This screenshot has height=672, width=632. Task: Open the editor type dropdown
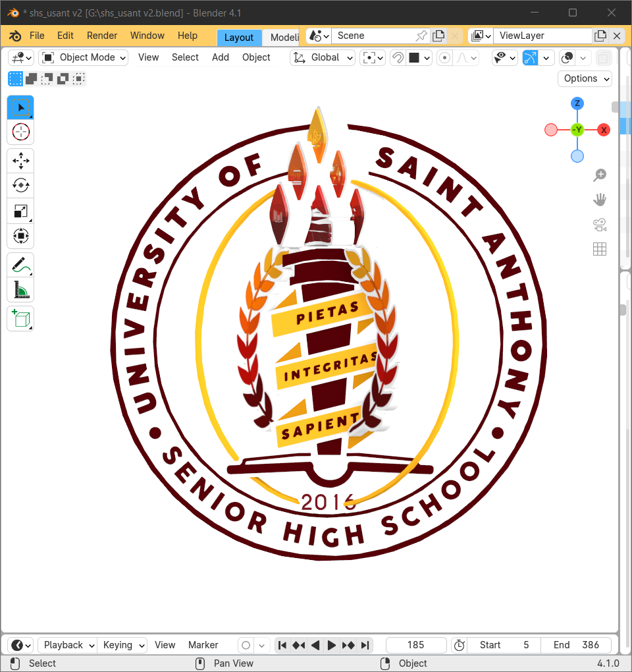21,57
